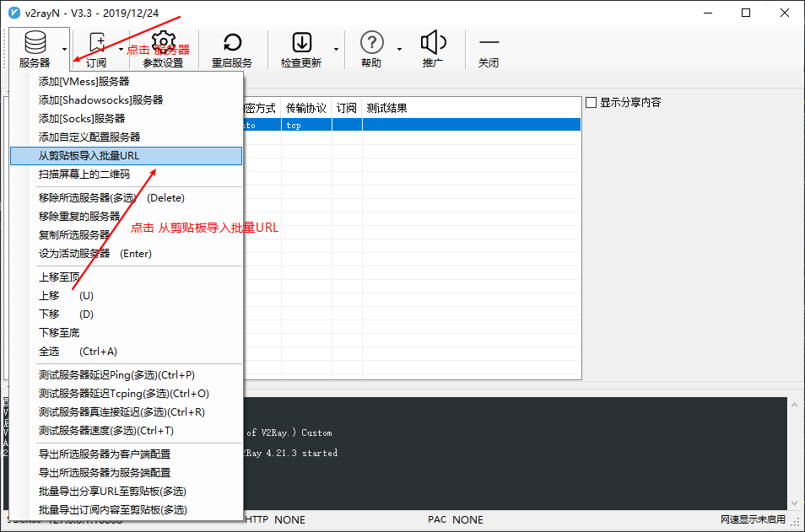This screenshot has width=805, height=532.
Task: Toggle the 显示分享内容 checkbox
Action: pyautogui.click(x=591, y=103)
